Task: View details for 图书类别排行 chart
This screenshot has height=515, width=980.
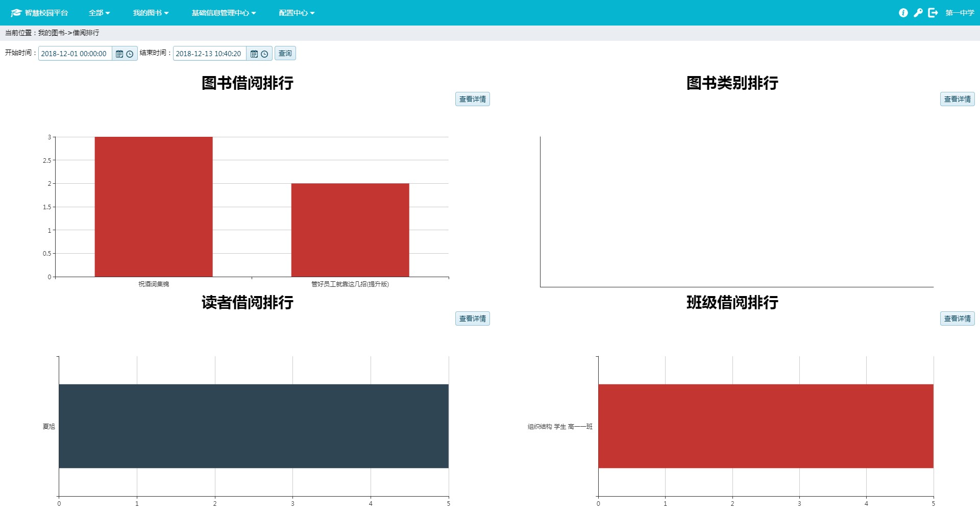Action: (957, 99)
